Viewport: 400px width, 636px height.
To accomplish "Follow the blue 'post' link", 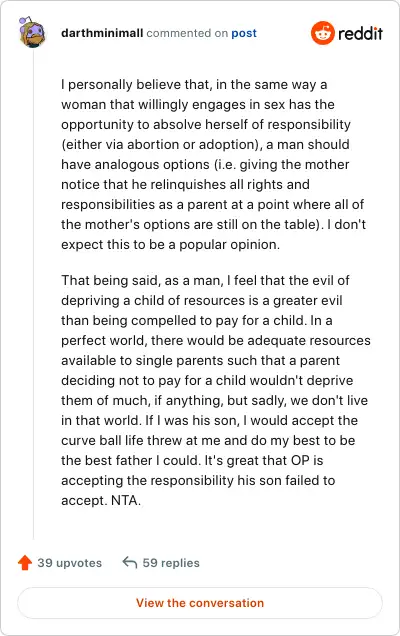I will tap(244, 33).
